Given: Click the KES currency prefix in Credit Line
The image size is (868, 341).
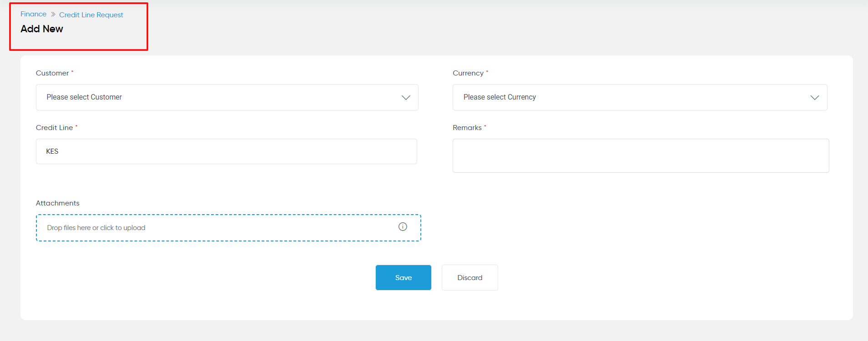Looking at the screenshot, I should [52, 151].
